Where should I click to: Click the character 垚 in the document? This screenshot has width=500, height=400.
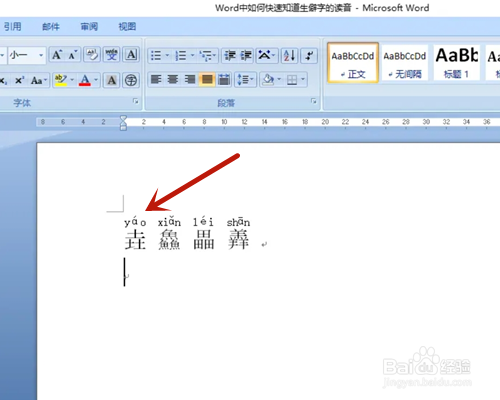135,240
